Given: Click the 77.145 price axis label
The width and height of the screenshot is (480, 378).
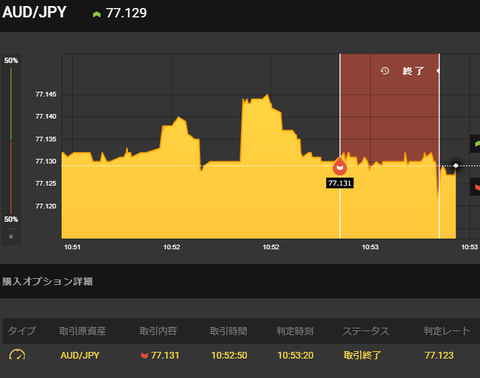Looking at the screenshot, I should 46,94.
